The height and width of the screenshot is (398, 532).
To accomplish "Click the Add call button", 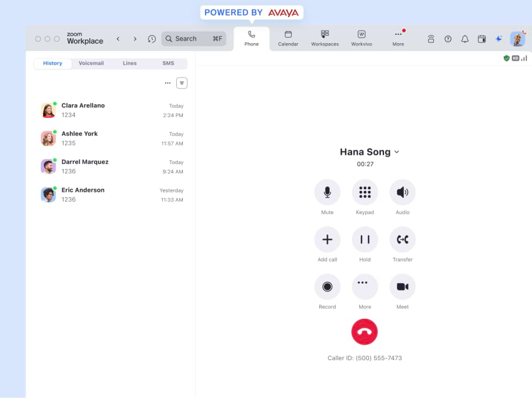I will 327,240.
